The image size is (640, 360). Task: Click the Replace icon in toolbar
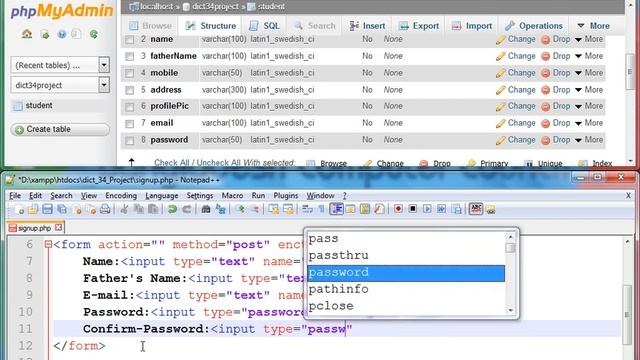click(x=220, y=209)
